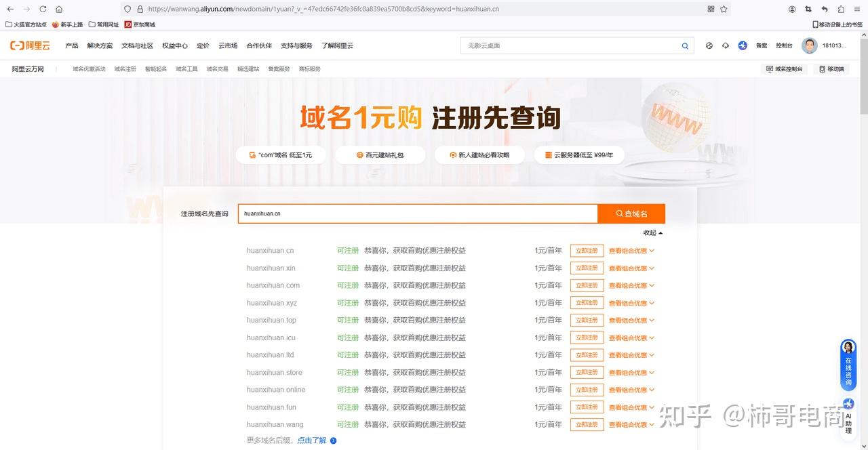Click 立即注册 for huanxihuan.cn
The width and height of the screenshot is (868, 450).
(587, 251)
